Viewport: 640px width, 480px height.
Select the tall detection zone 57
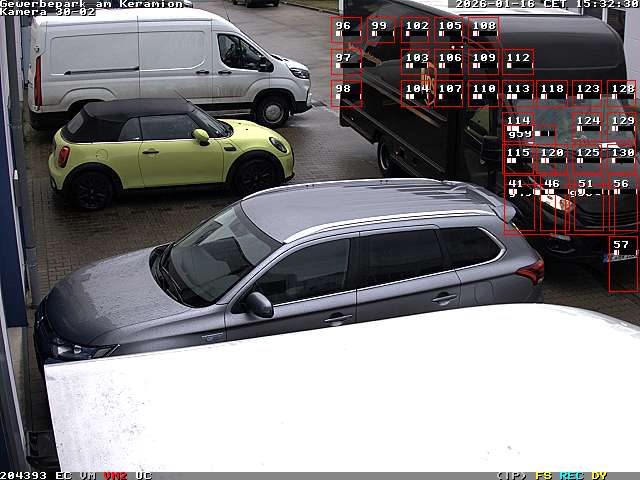622,264
